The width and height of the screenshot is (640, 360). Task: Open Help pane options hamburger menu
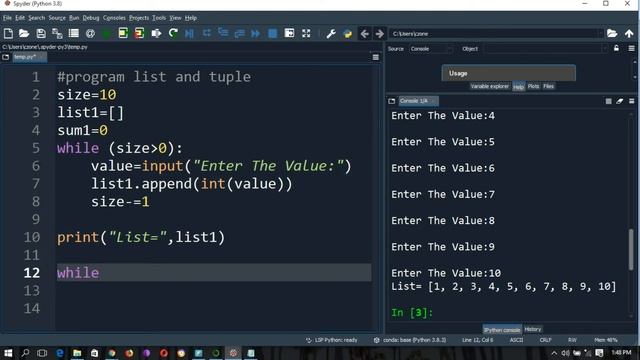(631, 49)
